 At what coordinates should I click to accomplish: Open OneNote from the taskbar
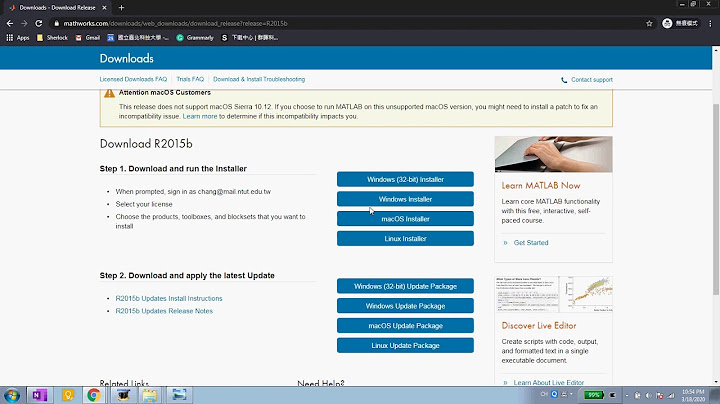click(x=39, y=395)
